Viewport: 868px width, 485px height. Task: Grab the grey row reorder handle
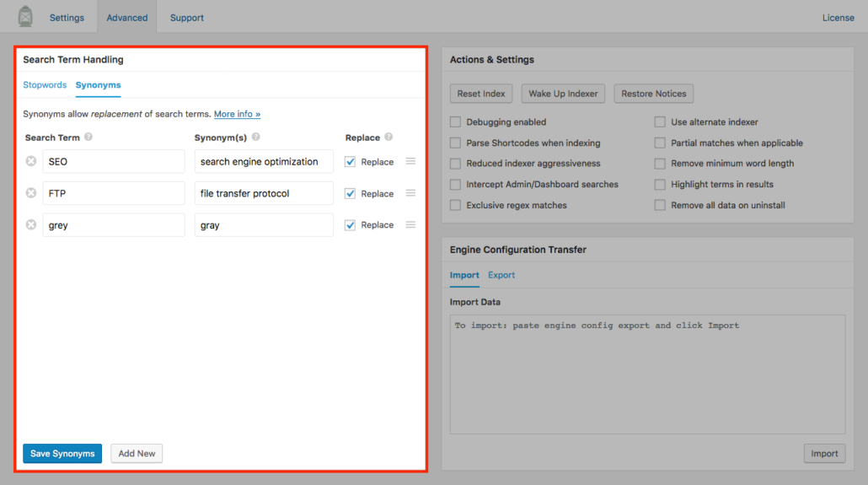[x=410, y=224]
